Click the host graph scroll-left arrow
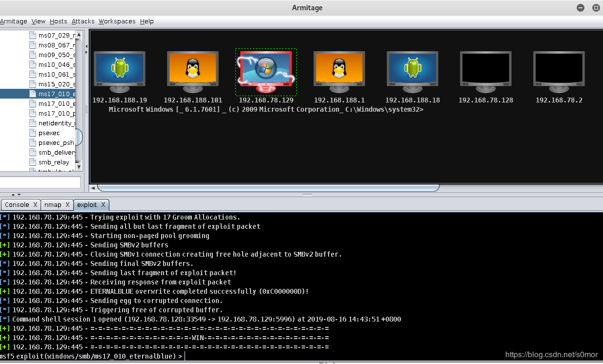603x364 pixels. coord(93,188)
